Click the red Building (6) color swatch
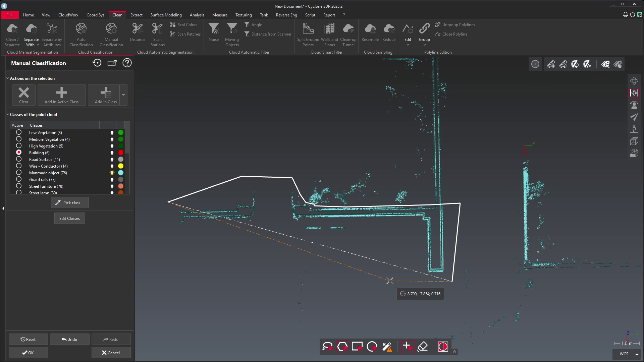 click(121, 153)
